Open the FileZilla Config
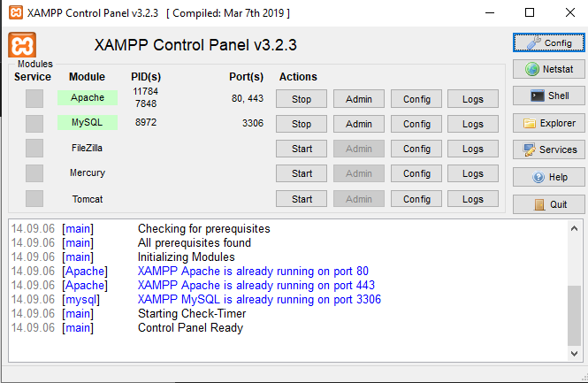Viewport: 588px width, 383px height. pos(416,149)
